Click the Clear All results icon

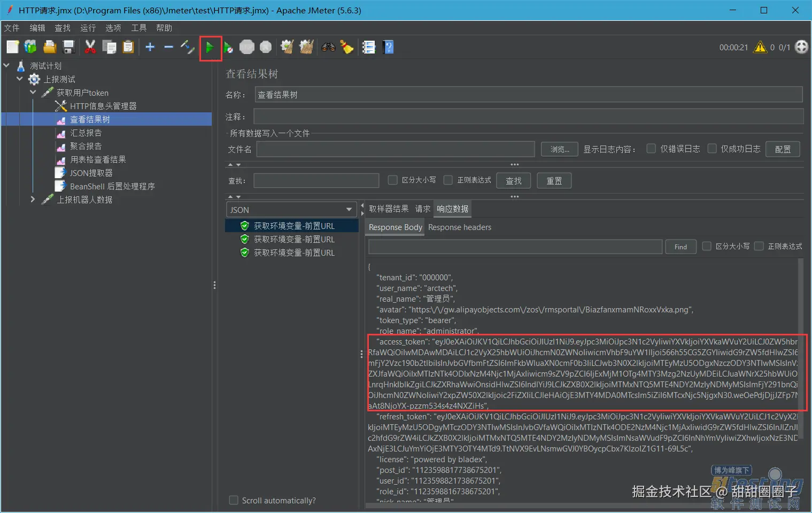click(x=306, y=47)
